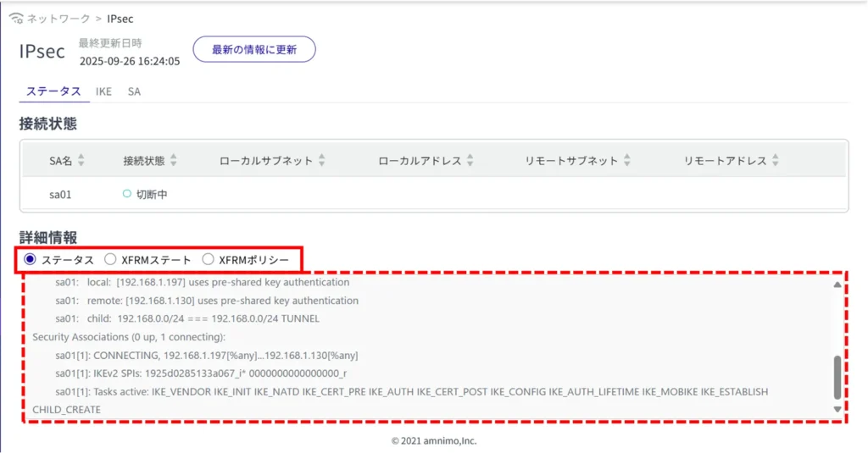Click 最新の情報に更新 button
The height and width of the screenshot is (453, 868).
pos(254,49)
